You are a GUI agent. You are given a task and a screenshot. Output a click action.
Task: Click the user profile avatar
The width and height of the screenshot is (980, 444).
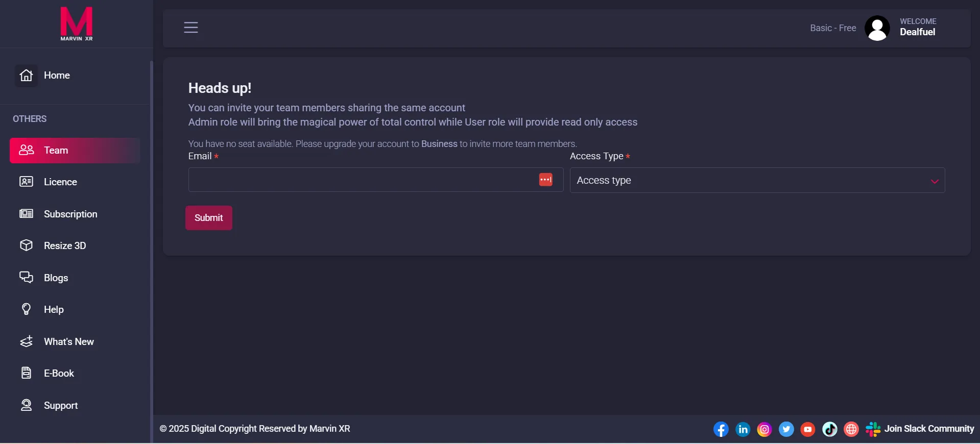[877, 28]
